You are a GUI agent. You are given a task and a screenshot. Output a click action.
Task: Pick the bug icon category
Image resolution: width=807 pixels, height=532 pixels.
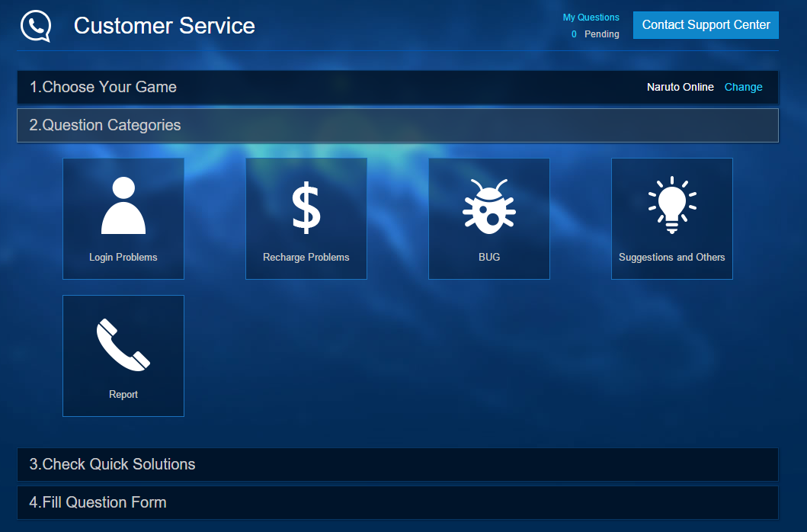click(x=489, y=207)
